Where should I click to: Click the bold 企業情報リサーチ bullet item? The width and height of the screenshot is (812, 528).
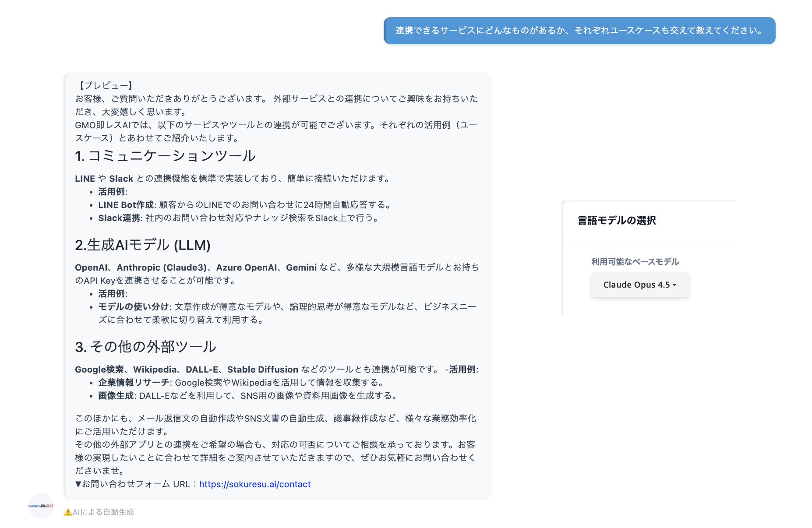(x=134, y=383)
